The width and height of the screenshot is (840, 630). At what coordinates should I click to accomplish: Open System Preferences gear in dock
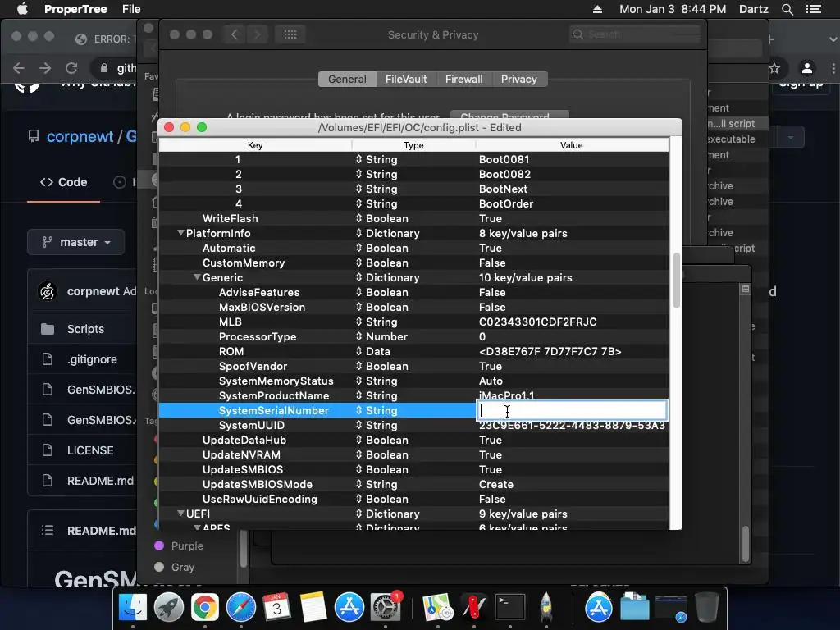click(x=386, y=608)
